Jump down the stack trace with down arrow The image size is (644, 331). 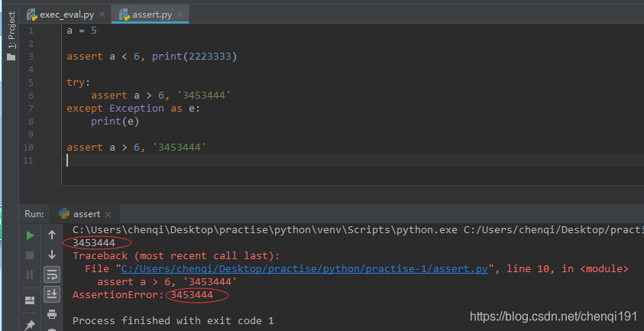point(52,255)
